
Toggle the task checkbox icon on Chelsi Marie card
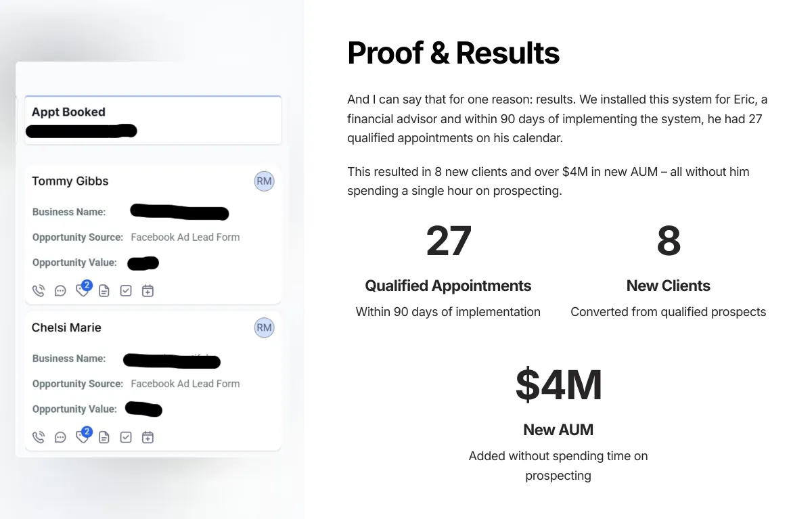(125, 437)
